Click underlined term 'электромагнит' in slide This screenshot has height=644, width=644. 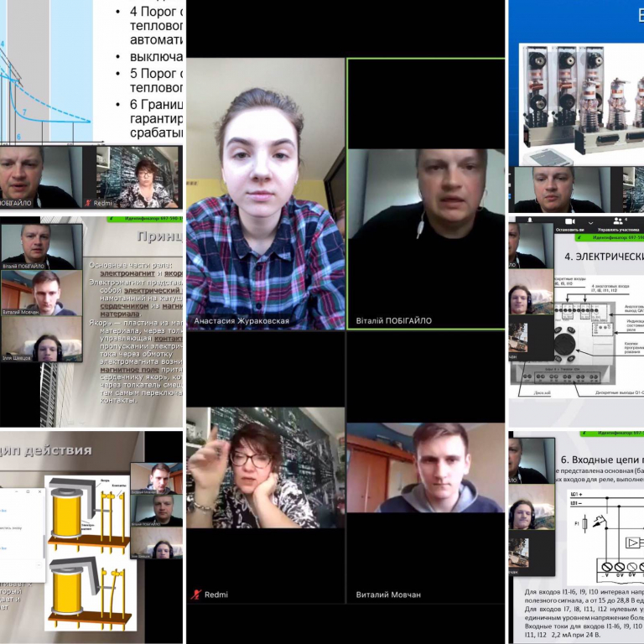point(127,273)
